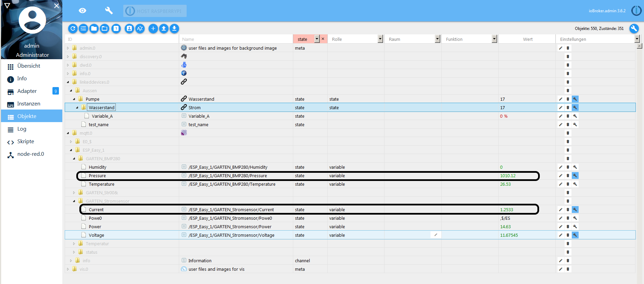This screenshot has width=644, height=284.
Task: Open the Skripte menu item
Action: pos(26,141)
